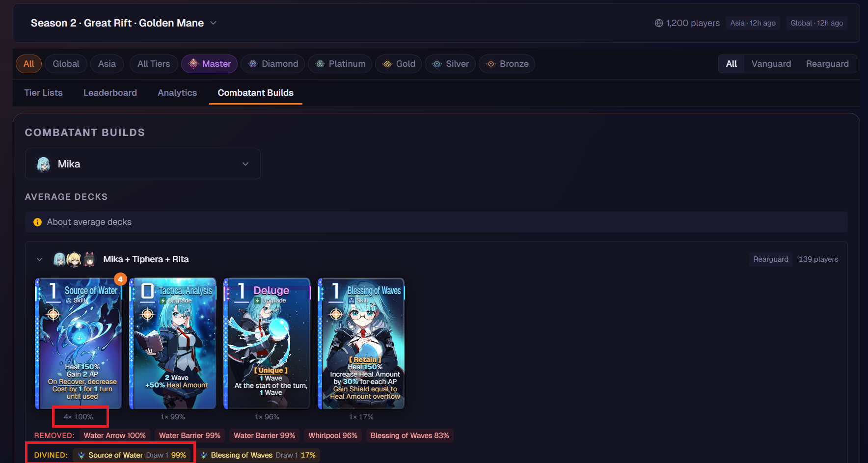Image resolution: width=868 pixels, height=463 pixels.
Task: Filter by Asia region
Action: point(107,64)
